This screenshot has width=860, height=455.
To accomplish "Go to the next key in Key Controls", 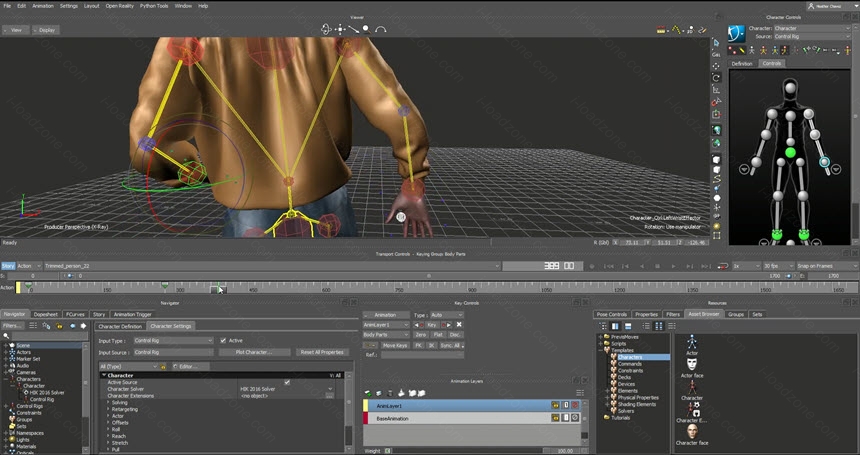I will point(448,325).
